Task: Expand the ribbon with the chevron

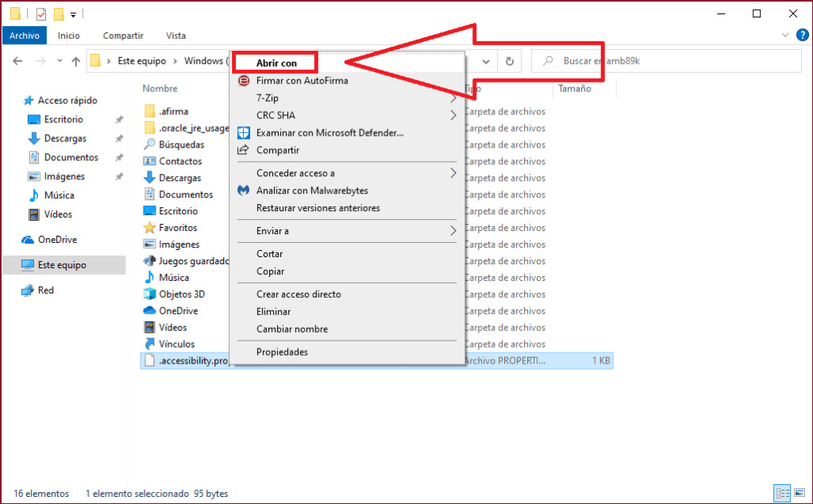Action: 785,35
